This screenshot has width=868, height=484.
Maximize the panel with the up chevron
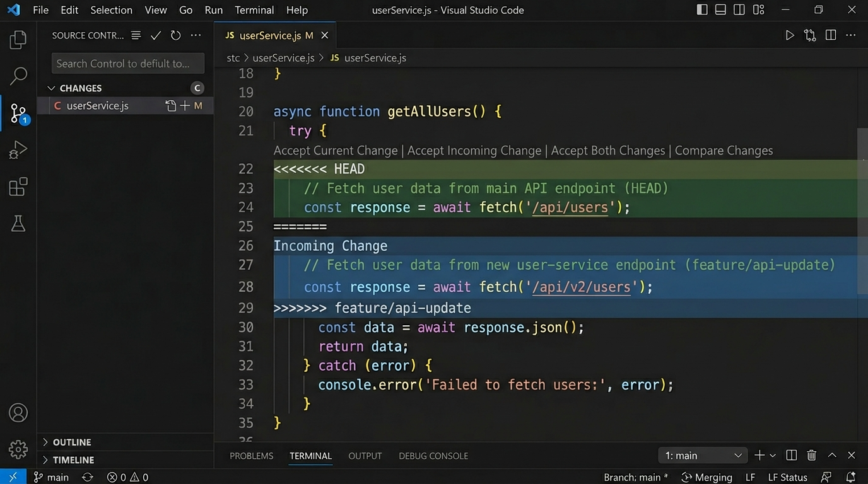coord(832,455)
